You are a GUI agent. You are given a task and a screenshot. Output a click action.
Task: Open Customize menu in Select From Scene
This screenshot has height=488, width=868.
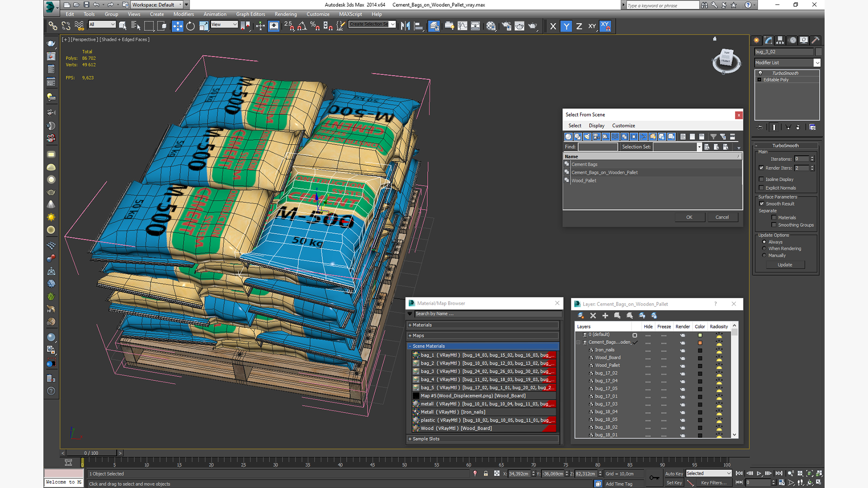[x=623, y=126]
